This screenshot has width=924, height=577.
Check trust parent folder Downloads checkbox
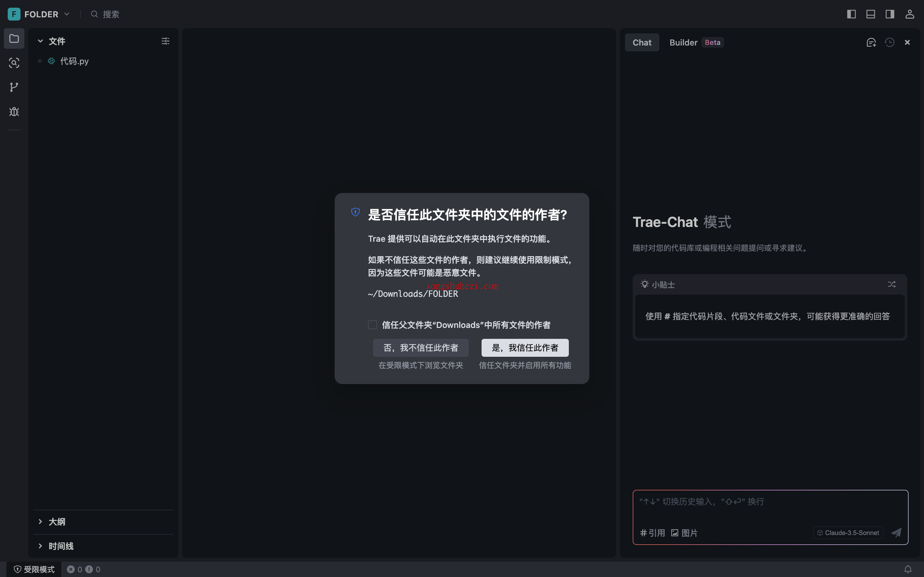point(372,325)
